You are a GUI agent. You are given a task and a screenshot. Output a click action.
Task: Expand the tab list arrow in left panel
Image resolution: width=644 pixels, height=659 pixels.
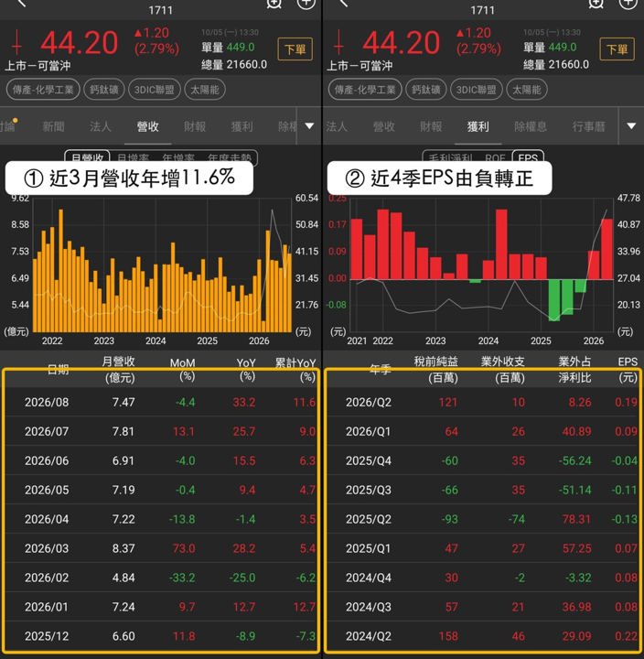(x=309, y=125)
